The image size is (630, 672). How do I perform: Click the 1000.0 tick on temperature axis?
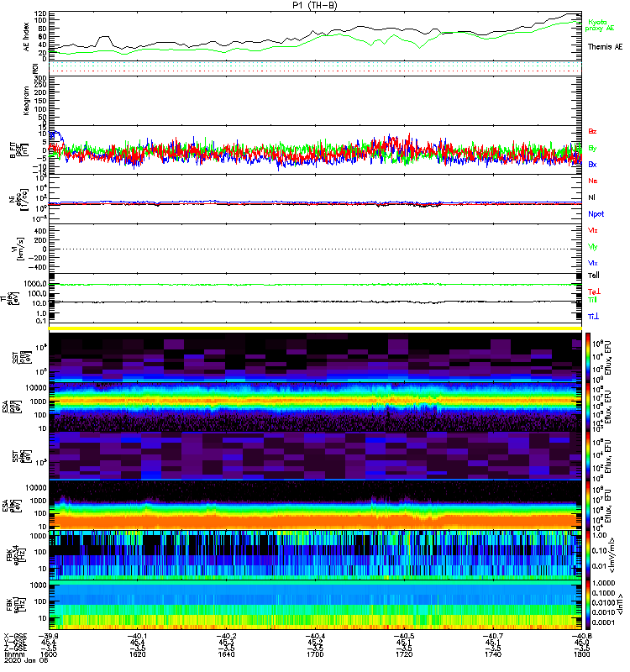35,284
